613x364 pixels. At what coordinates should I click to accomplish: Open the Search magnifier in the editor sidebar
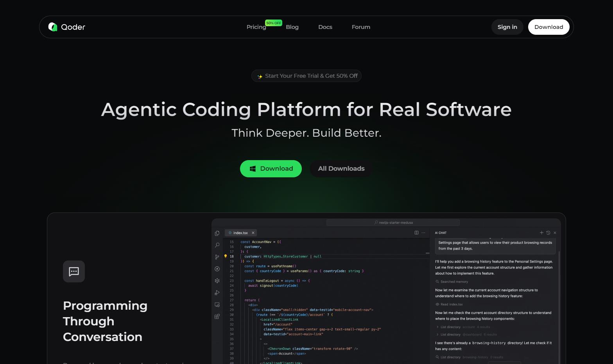[217, 245]
